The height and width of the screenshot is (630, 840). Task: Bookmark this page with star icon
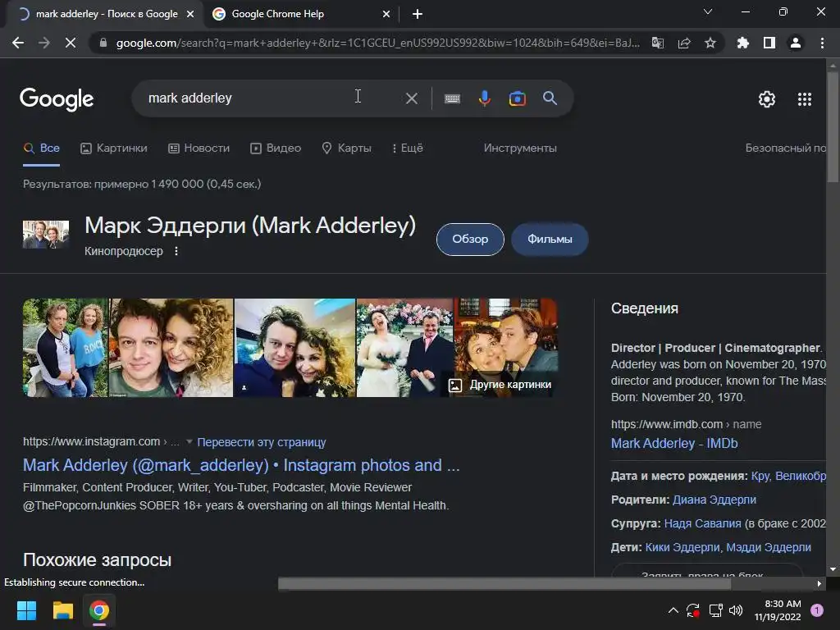(x=710, y=43)
